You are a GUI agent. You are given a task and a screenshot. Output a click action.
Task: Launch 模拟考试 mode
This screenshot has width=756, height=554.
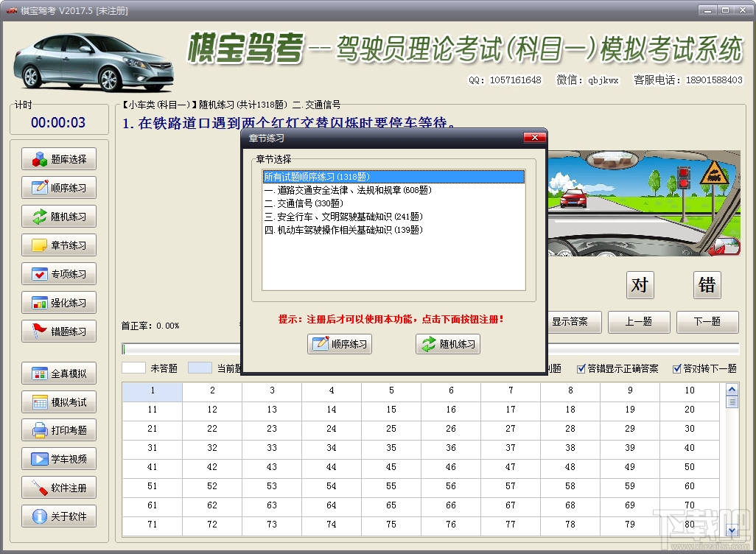coord(59,402)
